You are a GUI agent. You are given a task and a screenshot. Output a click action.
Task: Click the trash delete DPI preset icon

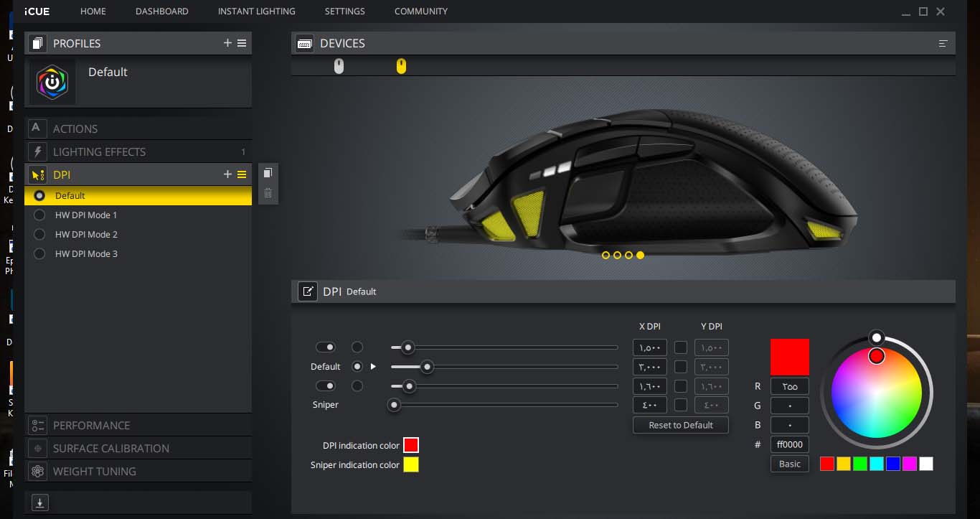pos(268,192)
